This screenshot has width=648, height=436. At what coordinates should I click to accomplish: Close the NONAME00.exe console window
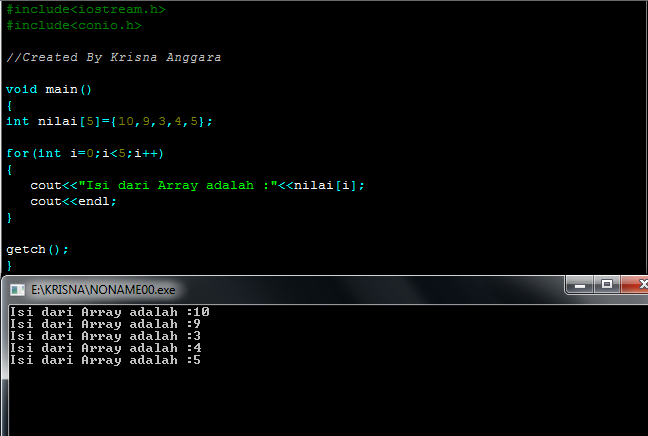pyautogui.click(x=636, y=284)
